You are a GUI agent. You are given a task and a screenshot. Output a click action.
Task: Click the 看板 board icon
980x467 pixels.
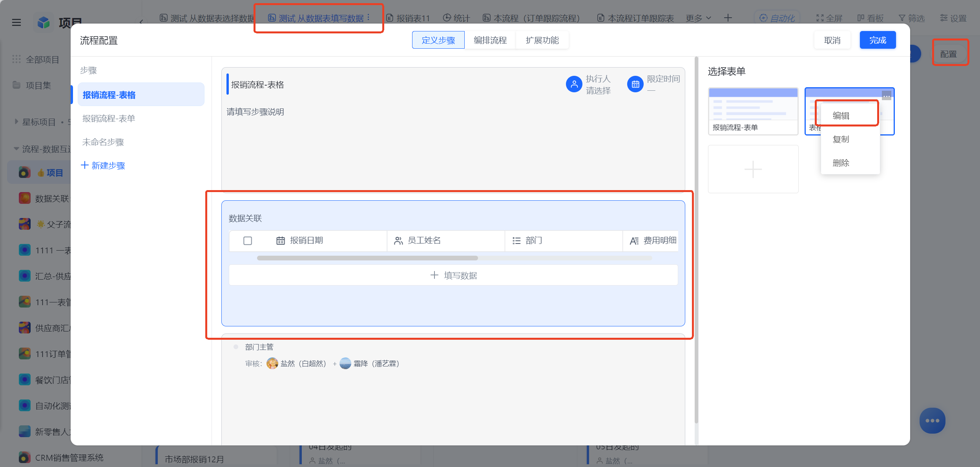861,18
